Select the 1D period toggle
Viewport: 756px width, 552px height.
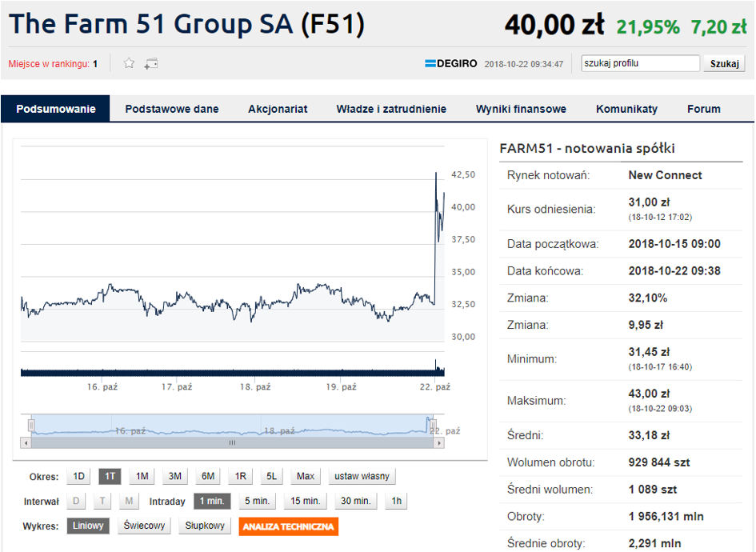78,476
